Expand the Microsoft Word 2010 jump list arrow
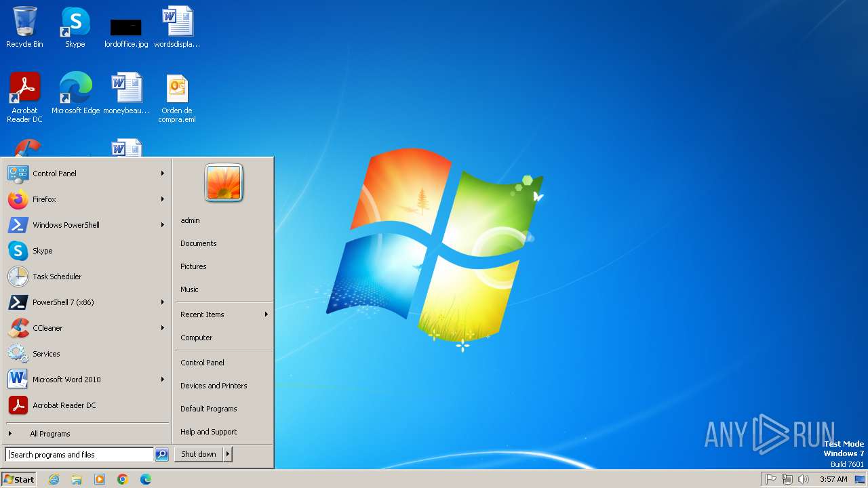Image resolution: width=868 pixels, height=488 pixels. coord(163,380)
